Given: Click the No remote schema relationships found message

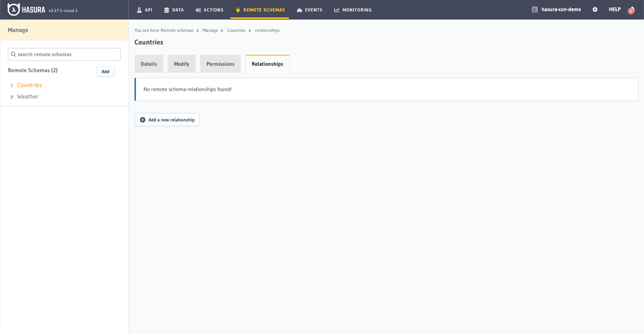Looking at the screenshot, I should [x=188, y=89].
